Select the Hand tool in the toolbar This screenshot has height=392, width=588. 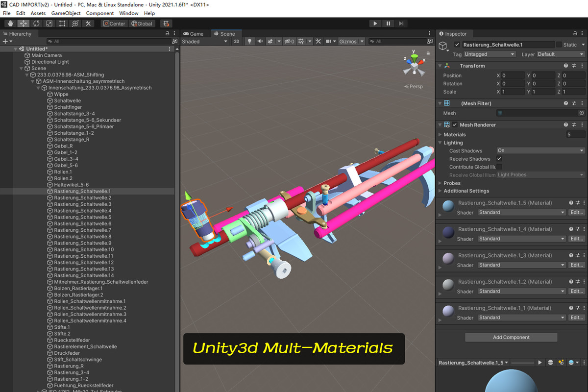click(10, 24)
